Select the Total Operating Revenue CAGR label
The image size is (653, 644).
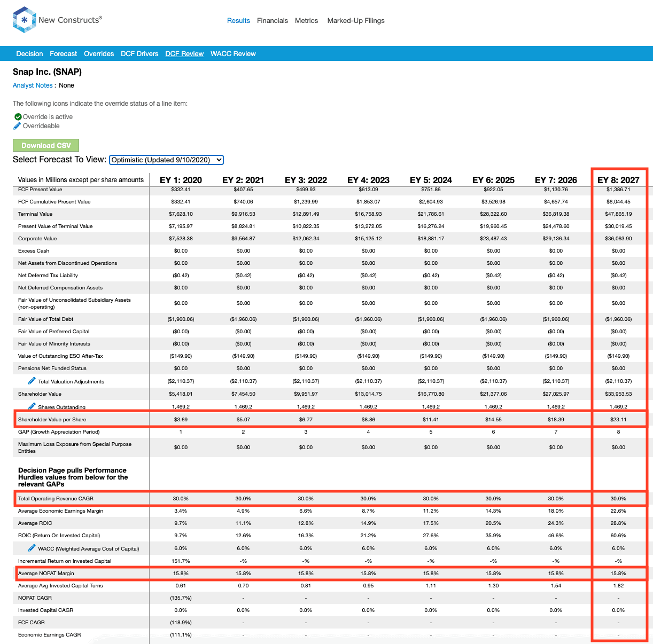coord(56,499)
